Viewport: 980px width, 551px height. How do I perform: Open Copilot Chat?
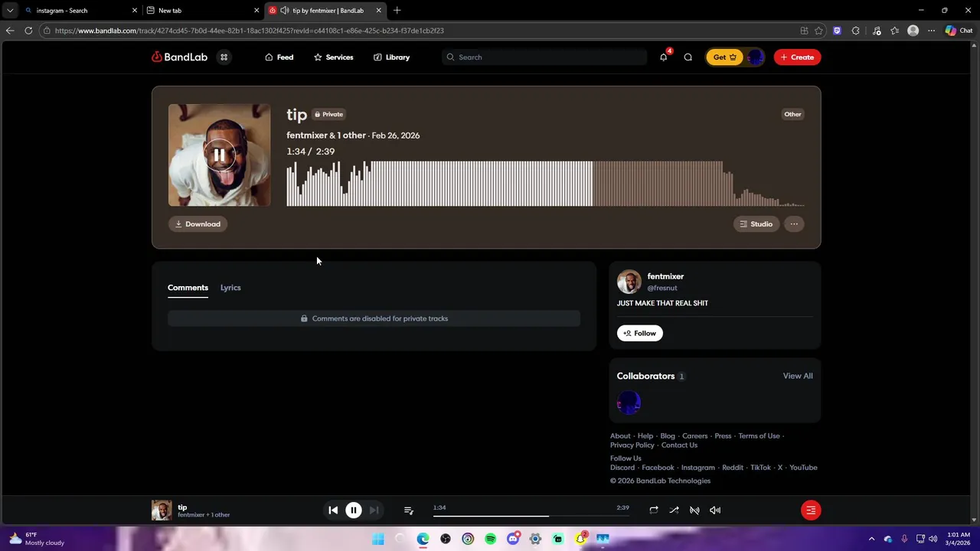959,31
